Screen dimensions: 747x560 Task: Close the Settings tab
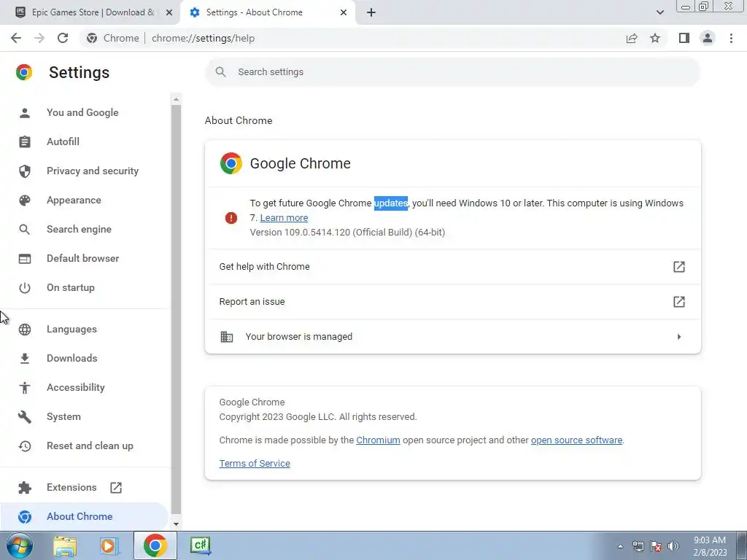344,12
